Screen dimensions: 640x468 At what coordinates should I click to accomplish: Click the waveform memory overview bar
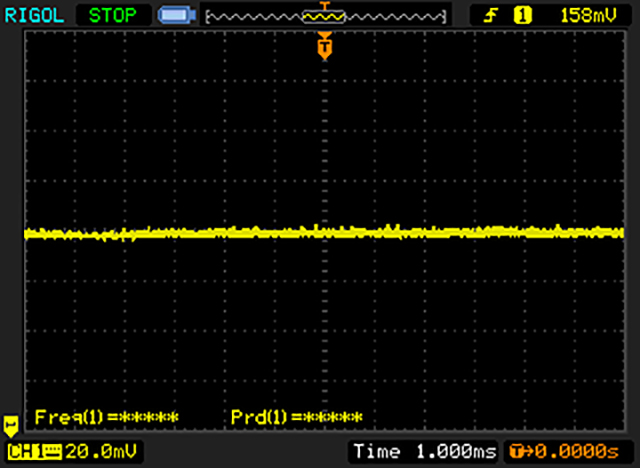[x=325, y=17]
